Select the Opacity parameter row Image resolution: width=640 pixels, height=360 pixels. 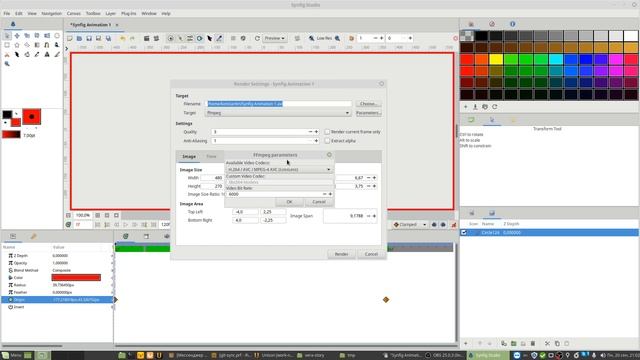tap(57, 263)
